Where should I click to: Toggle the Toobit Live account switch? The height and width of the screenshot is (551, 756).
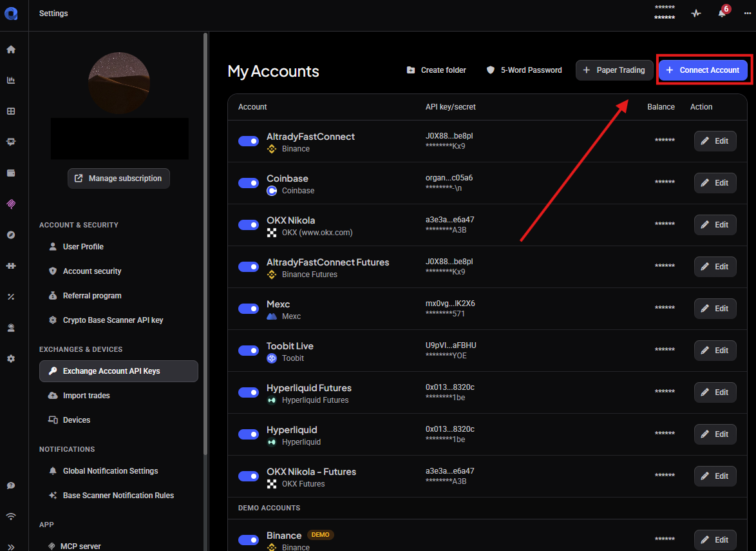[x=249, y=351]
